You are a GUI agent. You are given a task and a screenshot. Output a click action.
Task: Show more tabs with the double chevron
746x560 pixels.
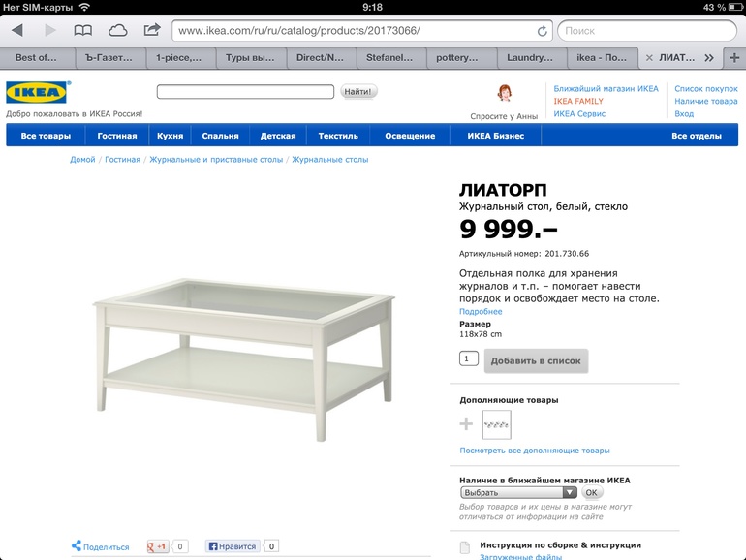point(709,58)
